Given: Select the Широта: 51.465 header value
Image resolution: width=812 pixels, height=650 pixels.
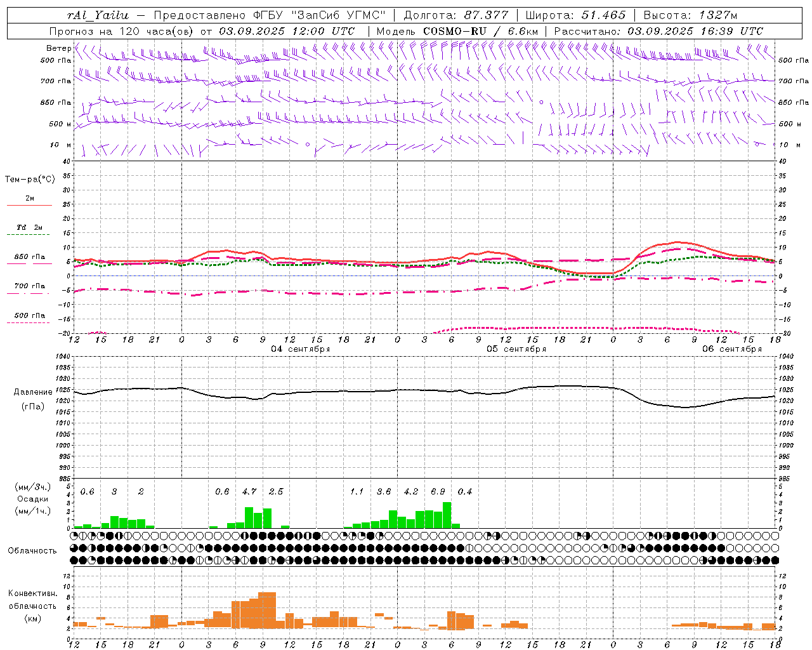Looking at the screenshot, I should click(575, 15).
